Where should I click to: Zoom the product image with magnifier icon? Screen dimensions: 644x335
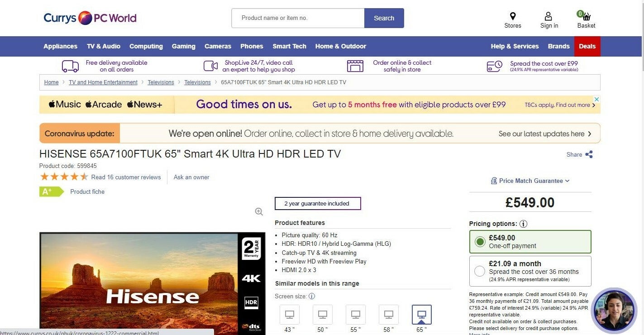pos(259,211)
